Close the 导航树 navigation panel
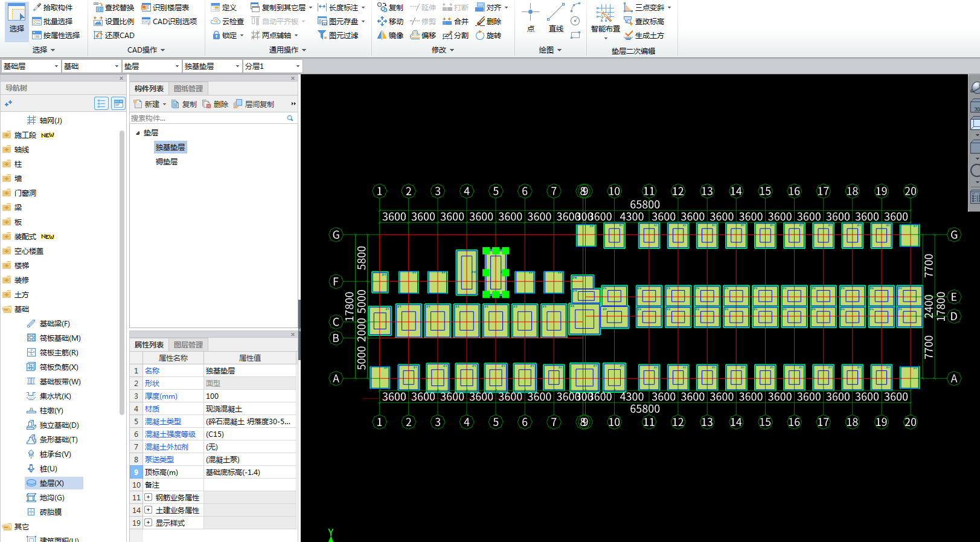The image size is (980, 542). coord(121,79)
